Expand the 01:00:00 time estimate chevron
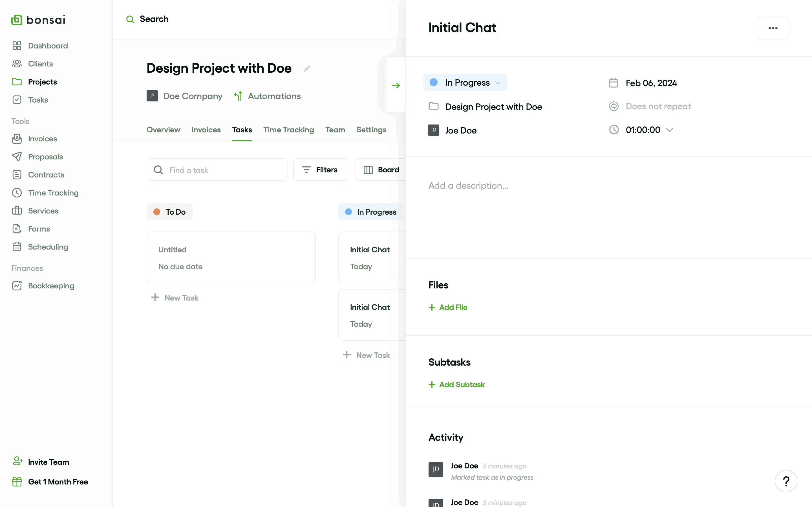The height and width of the screenshot is (507, 812). pyautogui.click(x=669, y=130)
